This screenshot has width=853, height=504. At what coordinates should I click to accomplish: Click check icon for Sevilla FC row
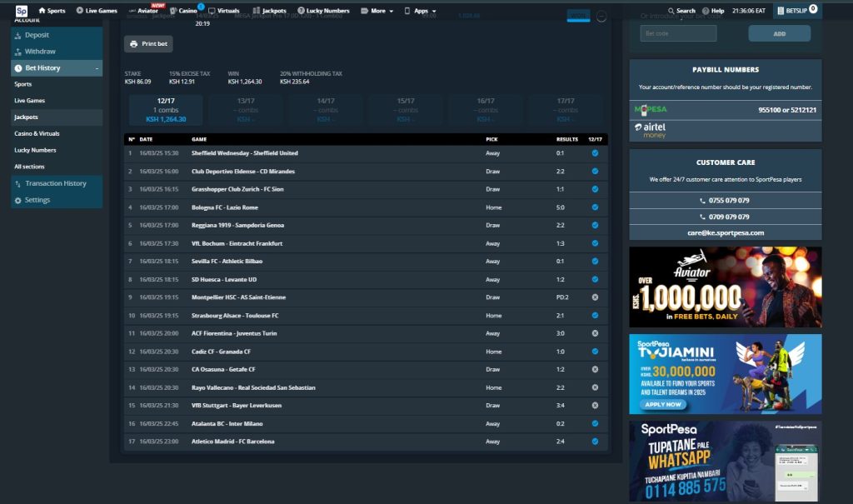pyautogui.click(x=595, y=262)
